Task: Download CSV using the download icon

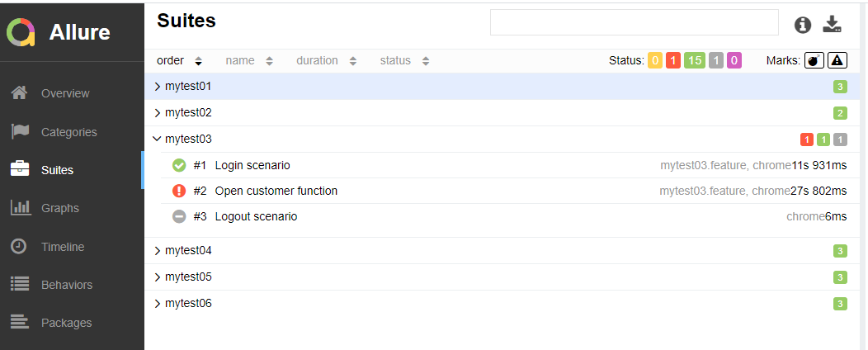Action: point(832,24)
